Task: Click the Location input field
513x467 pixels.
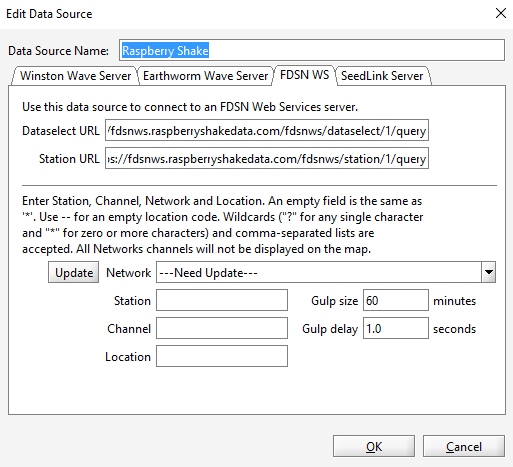Action: (222, 356)
